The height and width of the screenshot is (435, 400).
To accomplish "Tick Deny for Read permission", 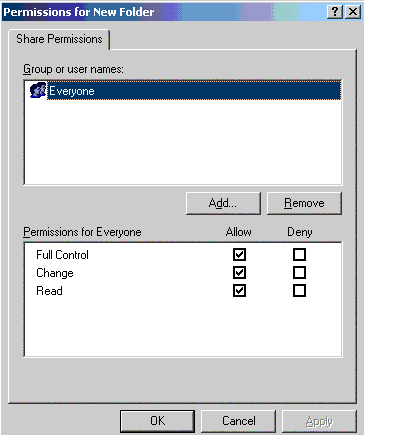I will [299, 291].
